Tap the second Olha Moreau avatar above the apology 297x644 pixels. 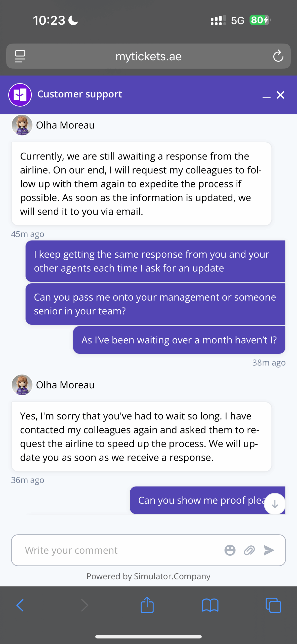[22, 385]
